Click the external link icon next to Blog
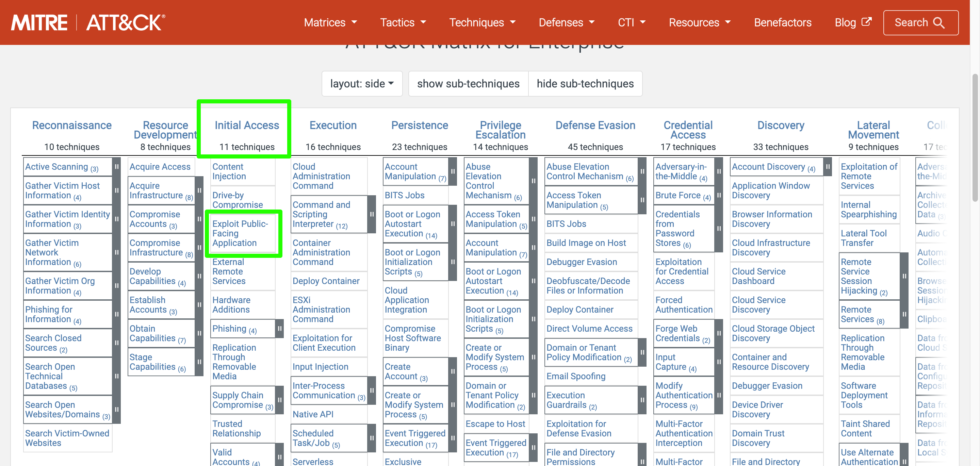Viewport: 980px width, 466px height. 866,22
